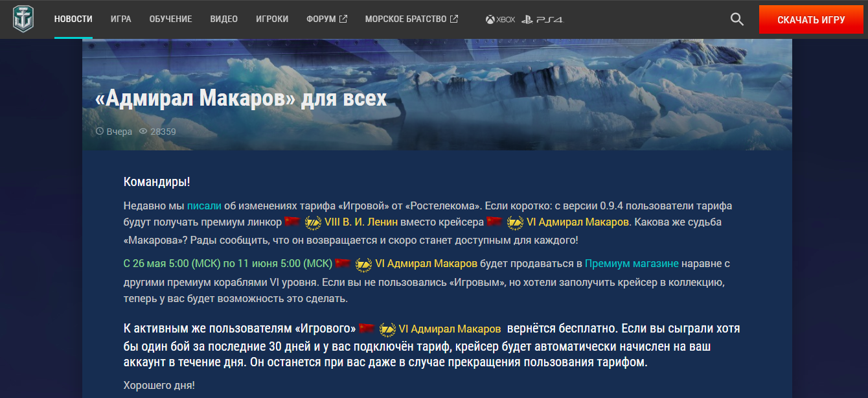Click the eye views icon near 28359
Screen dimensions: 868x398
coord(143,132)
